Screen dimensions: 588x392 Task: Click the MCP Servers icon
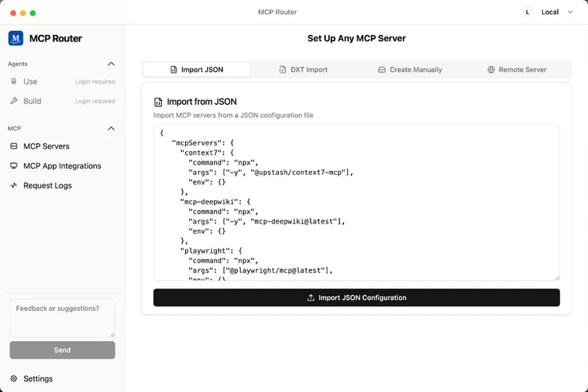coord(14,146)
